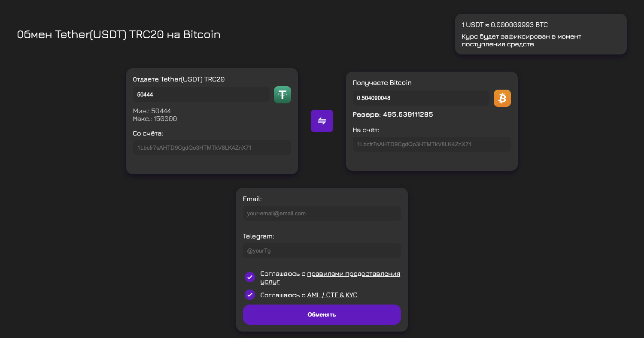The height and width of the screenshot is (338, 644).
Task: Click the Обмен Tether TRC20 page heading
Action: pyautogui.click(x=118, y=34)
